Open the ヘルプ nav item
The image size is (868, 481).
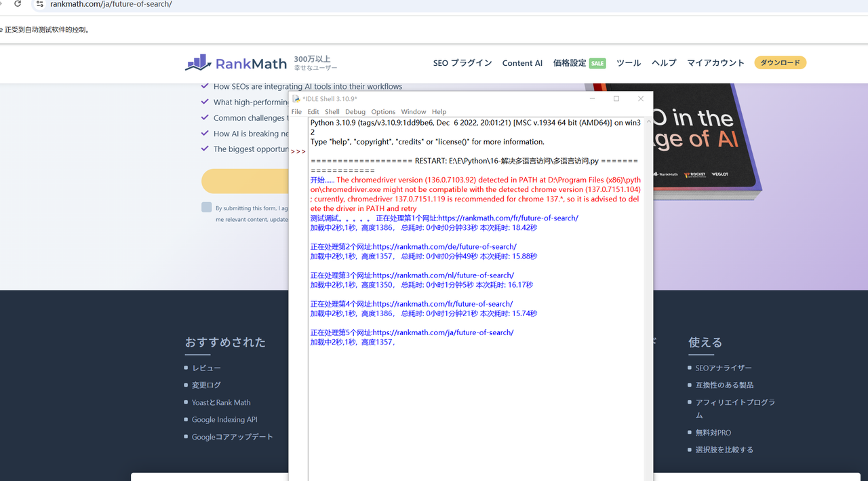point(664,63)
